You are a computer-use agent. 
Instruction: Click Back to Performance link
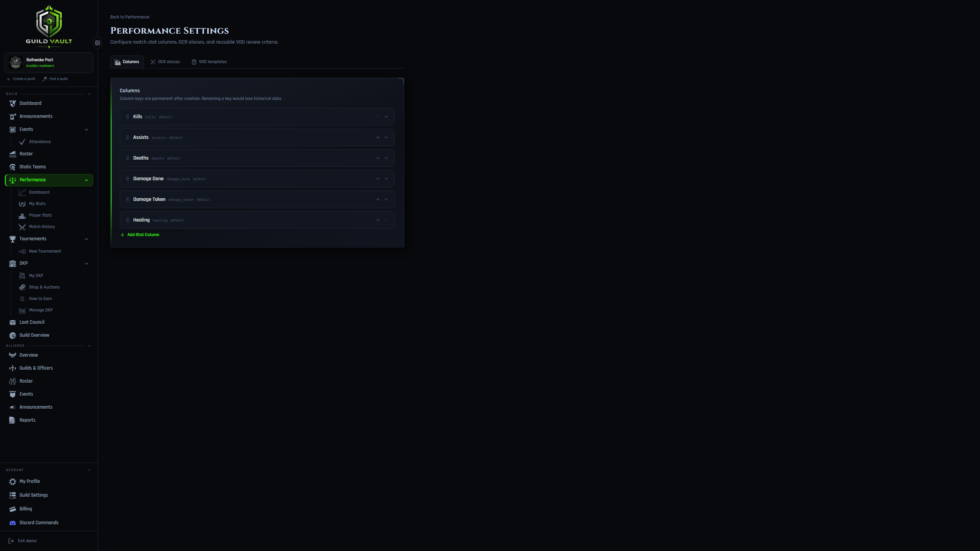pyautogui.click(x=130, y=17)
